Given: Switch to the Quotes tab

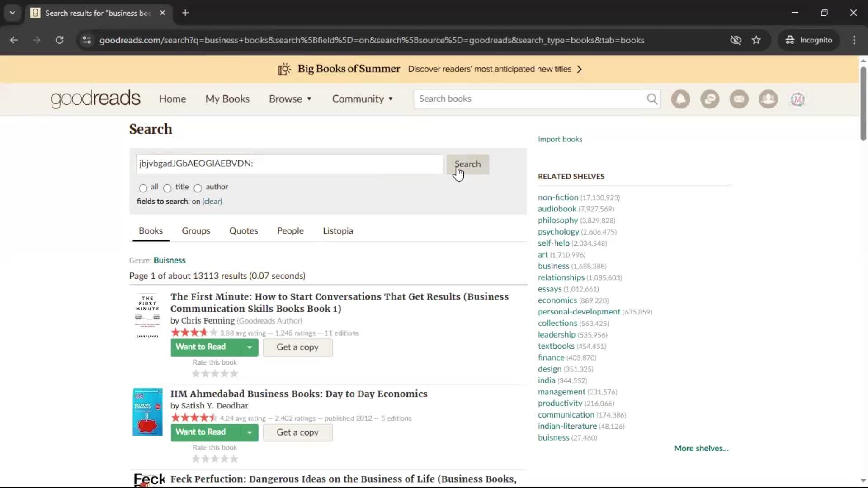Looking at the screenshot, I should click(x=244, y=231).
